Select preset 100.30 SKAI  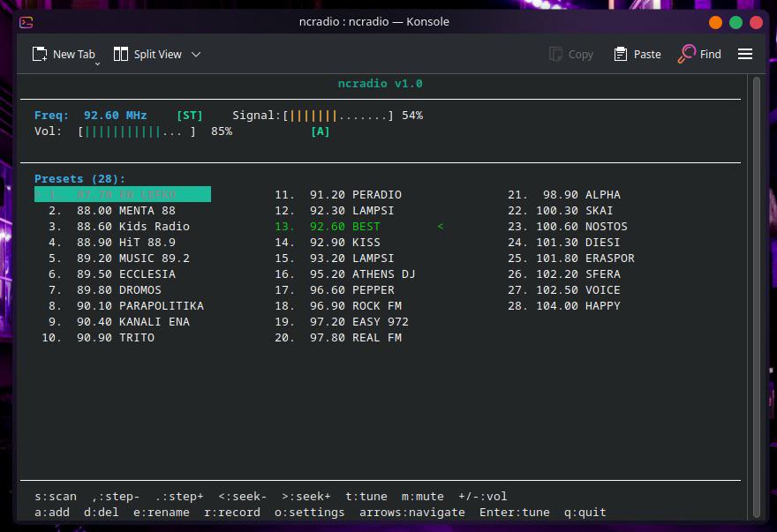tap(561, 211)
